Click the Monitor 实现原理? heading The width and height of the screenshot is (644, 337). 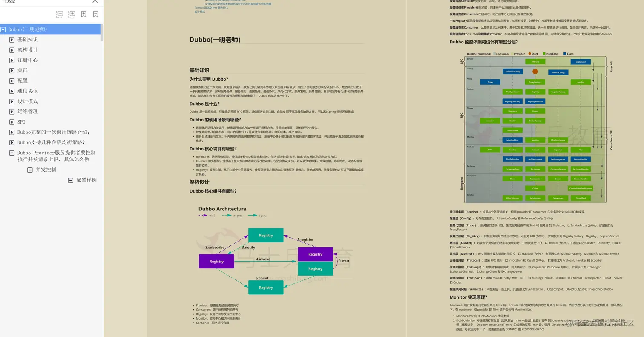(469, 297)
